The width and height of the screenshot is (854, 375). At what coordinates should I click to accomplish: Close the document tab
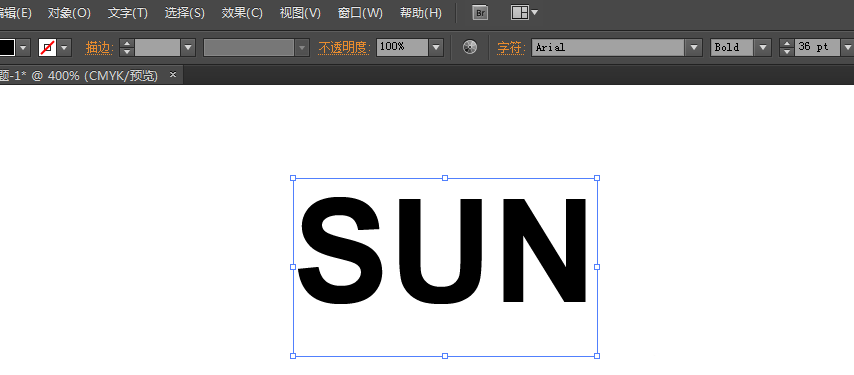(x=173, y=75)
